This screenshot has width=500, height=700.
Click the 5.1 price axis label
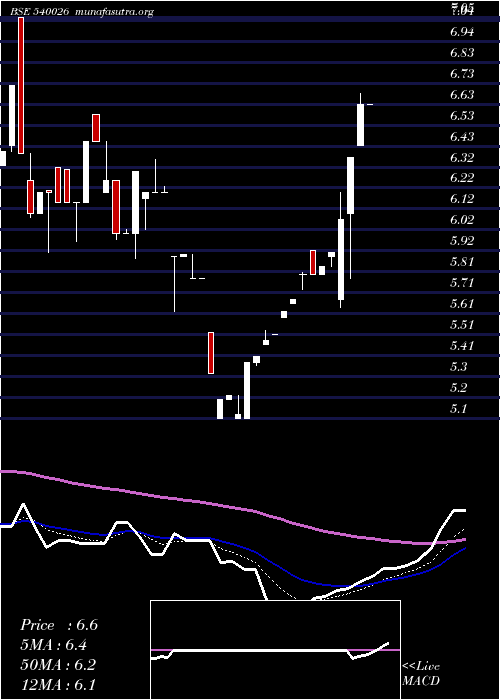tap(460, 408)
